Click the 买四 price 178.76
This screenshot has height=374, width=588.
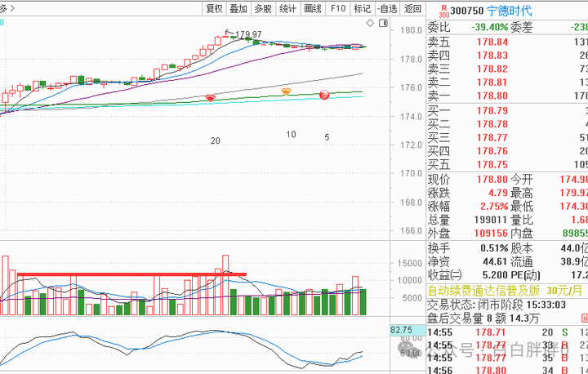point(492,151)
